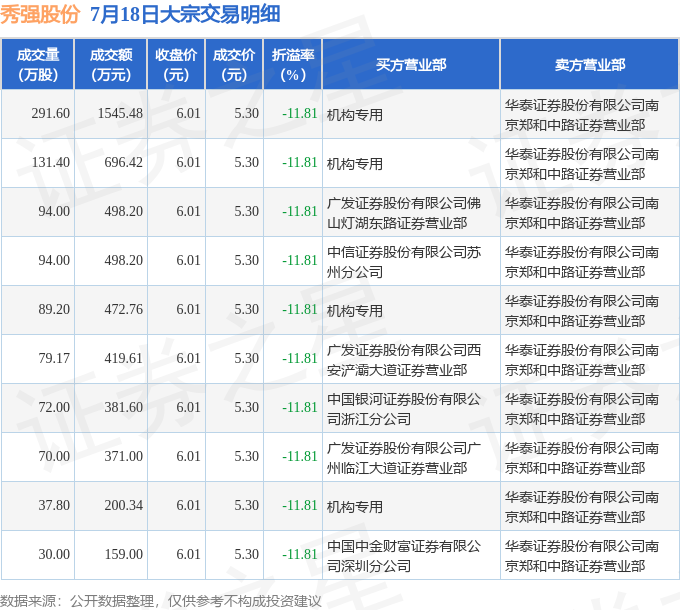Click 机构专用 in the 291.60 row
The width and height of the screenshot is (680, 610).
click(354, 115)
